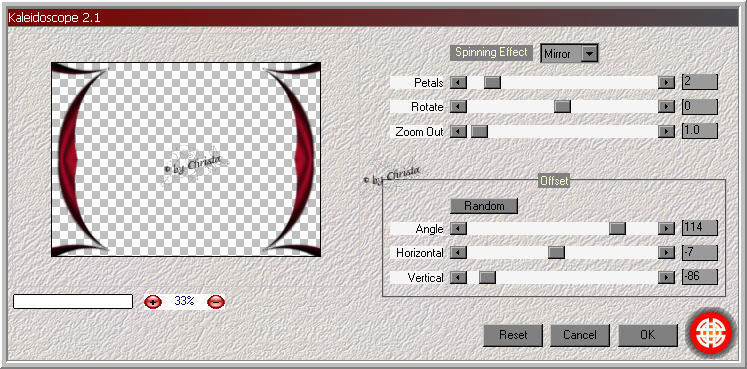The image size is (747, 369).
Task: Click the Vertical slider right arrow
Action: tap(666, 277)
